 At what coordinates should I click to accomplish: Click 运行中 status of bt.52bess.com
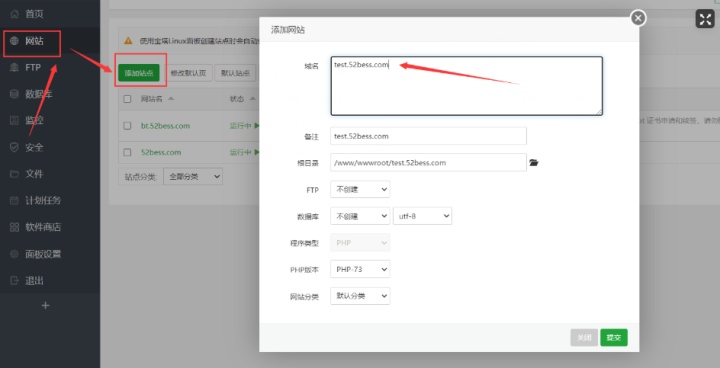point(244,125)
